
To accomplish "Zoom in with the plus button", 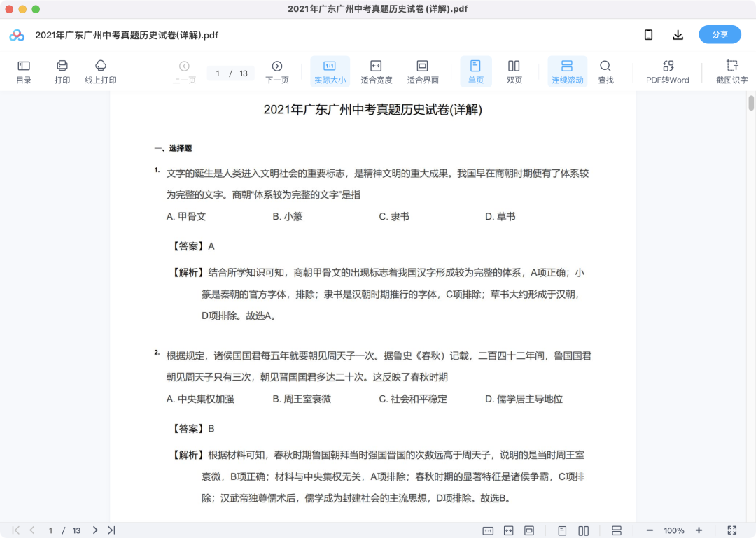I will [x=699, y=530].
